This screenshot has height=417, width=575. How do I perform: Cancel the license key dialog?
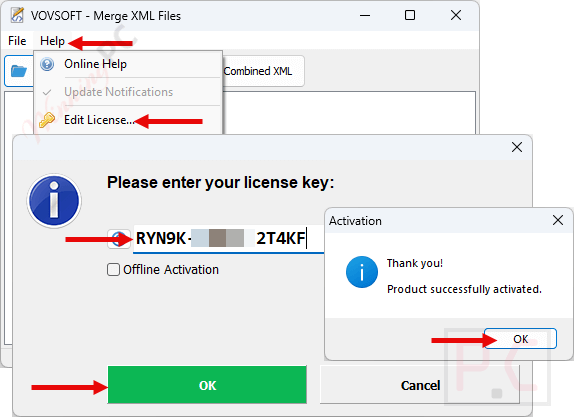tap(420, 385)
